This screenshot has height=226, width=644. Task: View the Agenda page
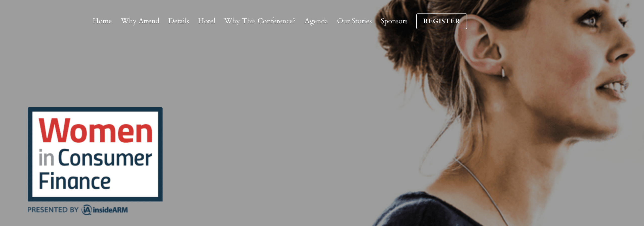(316, 21)
